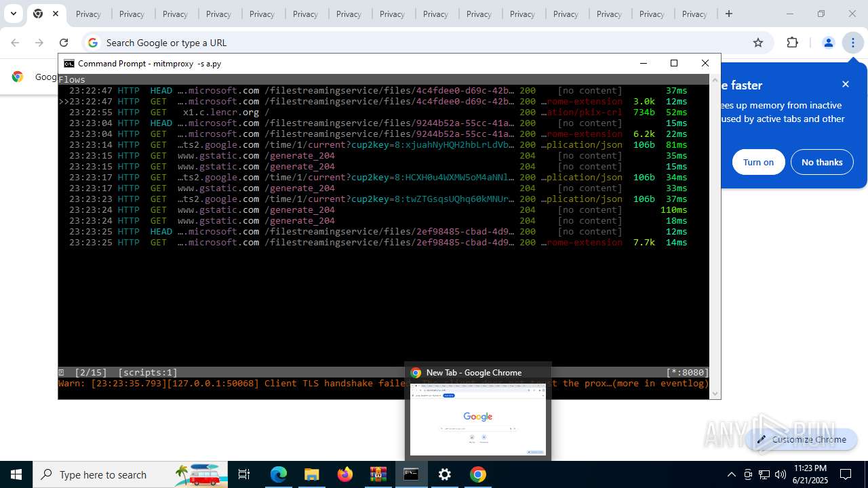Go back in Chrome history
This screenshot has height=488, width=868.
click(x=15, y=43)
